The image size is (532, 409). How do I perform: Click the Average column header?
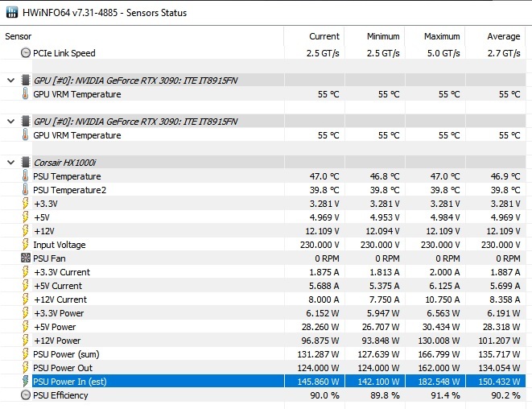tap(503, 36)
